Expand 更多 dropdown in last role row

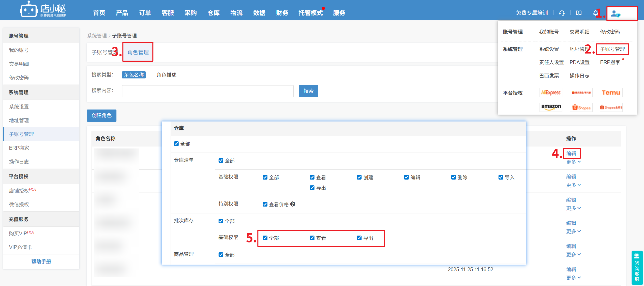tap(573, 278)
